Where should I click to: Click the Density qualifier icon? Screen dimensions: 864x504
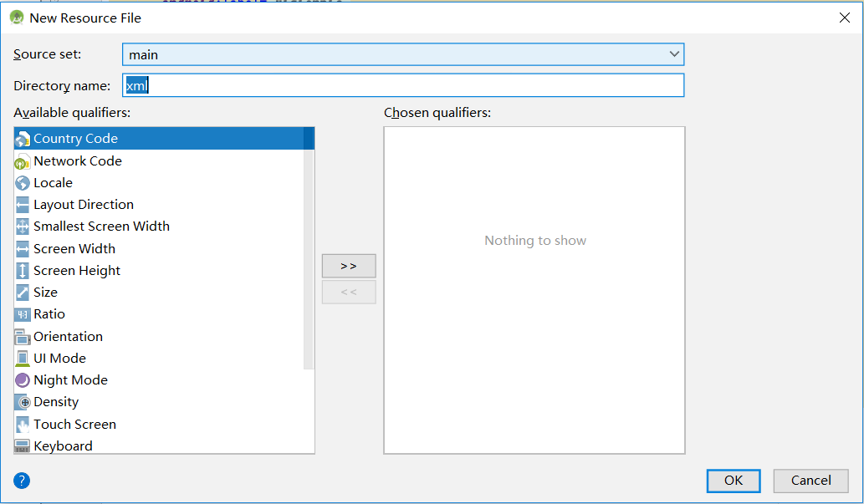pos(23,402)
